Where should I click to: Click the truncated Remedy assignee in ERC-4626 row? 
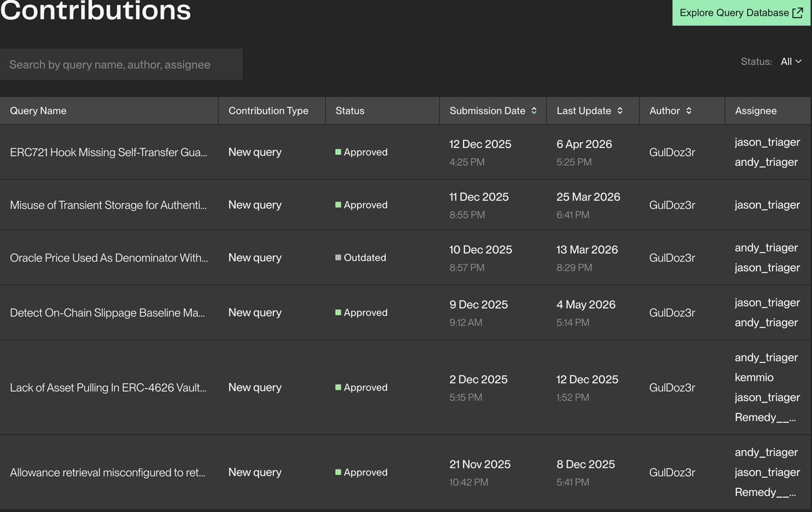click(765, 417)
